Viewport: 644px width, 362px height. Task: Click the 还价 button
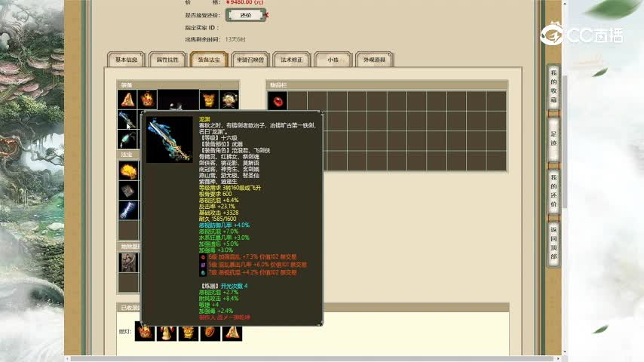tap(246, 15)
